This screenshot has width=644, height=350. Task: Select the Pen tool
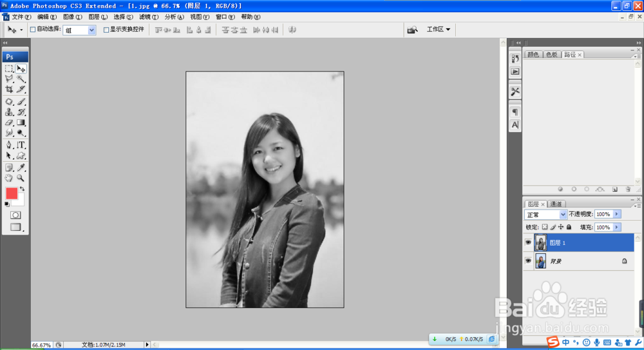[9, 145]
